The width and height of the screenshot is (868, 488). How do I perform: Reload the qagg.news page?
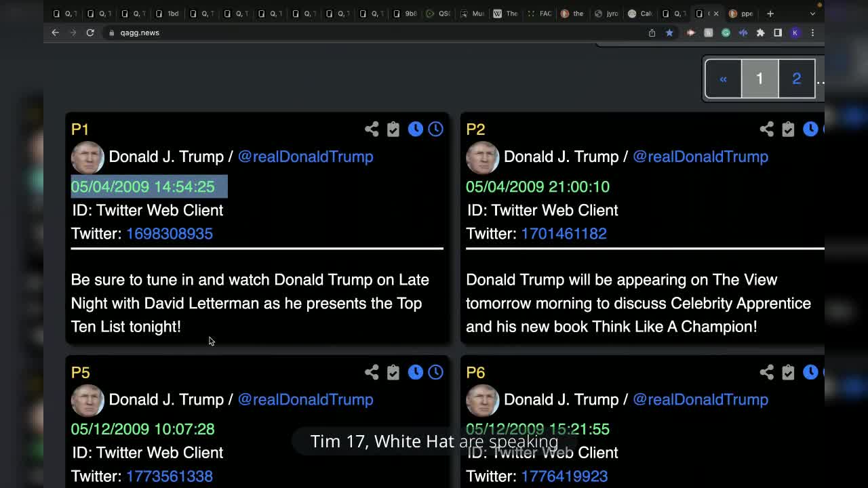point(90,33)
